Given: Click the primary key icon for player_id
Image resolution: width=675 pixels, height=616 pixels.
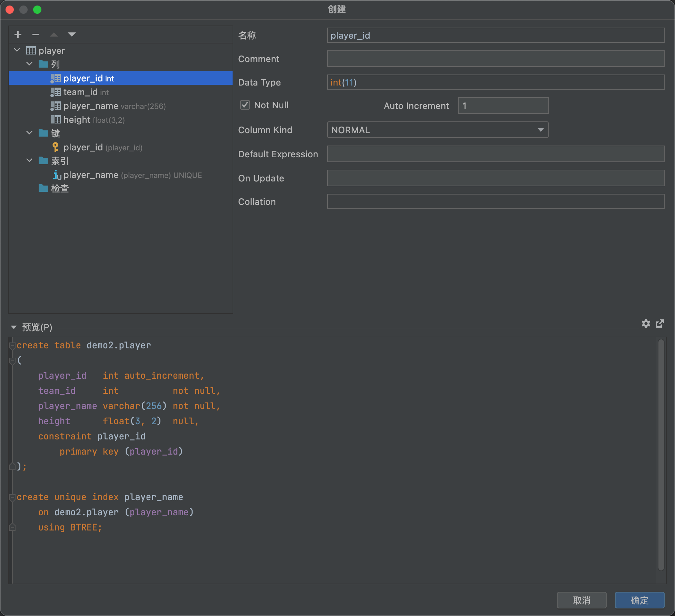Looking at the screenshot, I should 56,147.
